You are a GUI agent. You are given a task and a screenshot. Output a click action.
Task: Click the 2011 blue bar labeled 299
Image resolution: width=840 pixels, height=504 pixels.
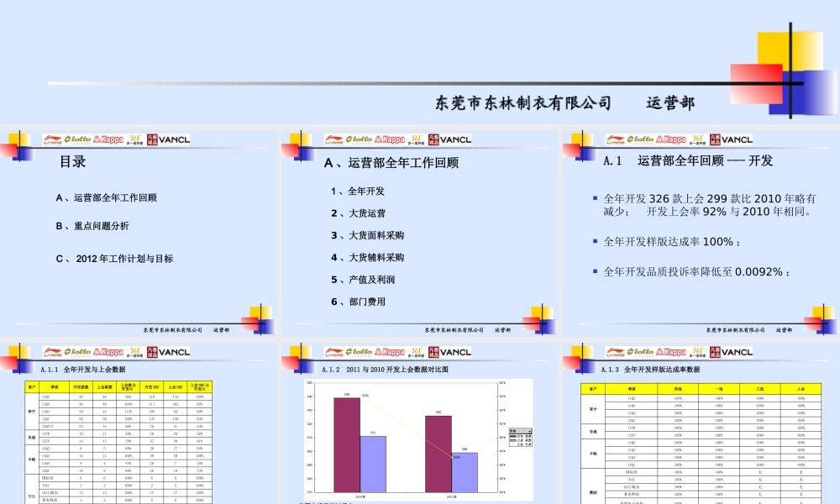tap(465, 472)
